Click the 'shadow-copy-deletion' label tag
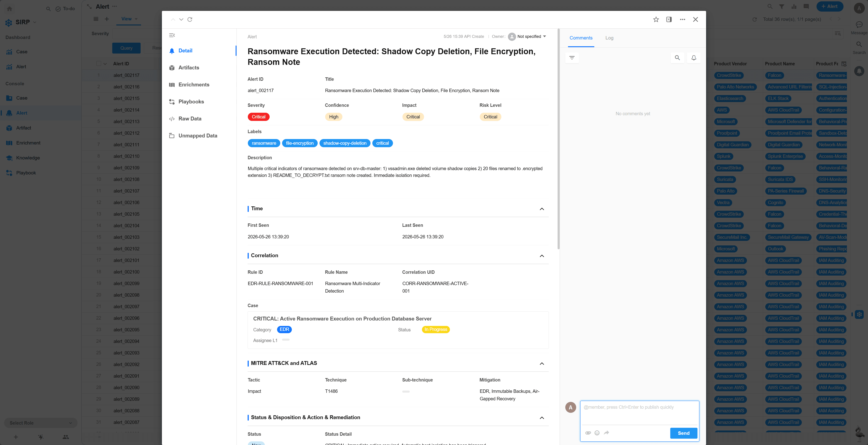868x445 pixels. [x=345, y=143]
